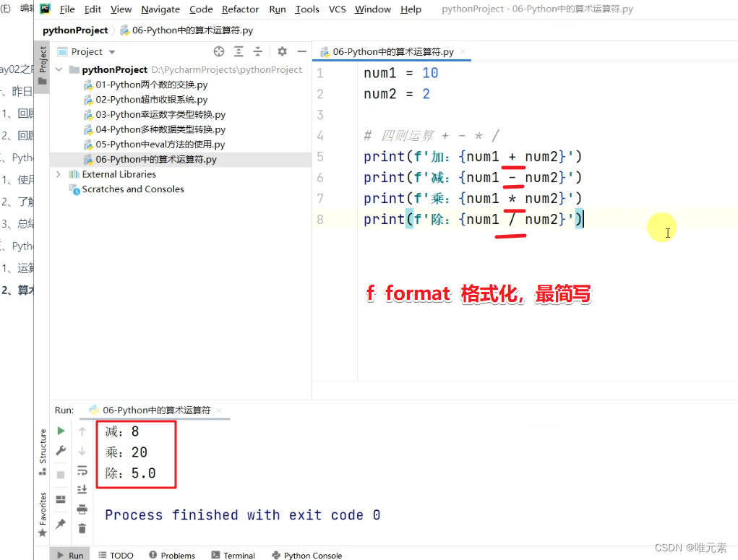The height and width of the screenshot is (560, 738).
Task: Open the Navigate menu
Action: (x=160, y=9)
